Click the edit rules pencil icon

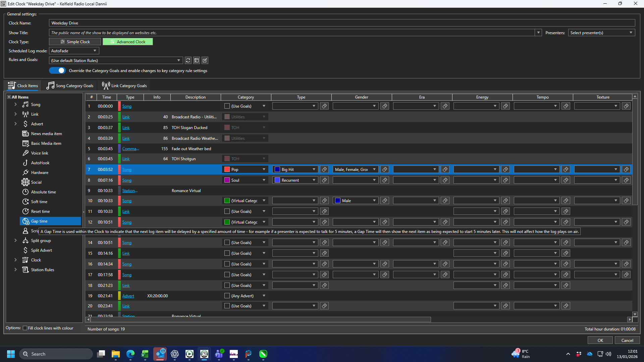(x=205, y=61)
